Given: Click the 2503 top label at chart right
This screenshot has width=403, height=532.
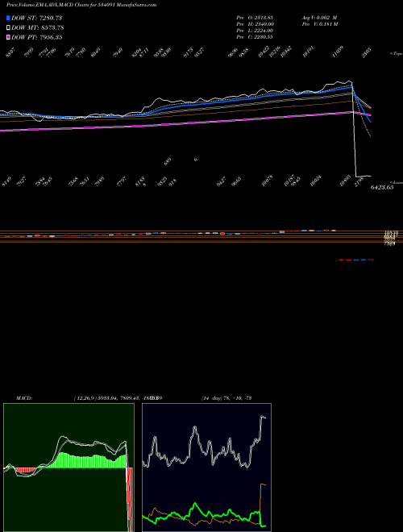Looking at the screenshot, I should (367, 53).
